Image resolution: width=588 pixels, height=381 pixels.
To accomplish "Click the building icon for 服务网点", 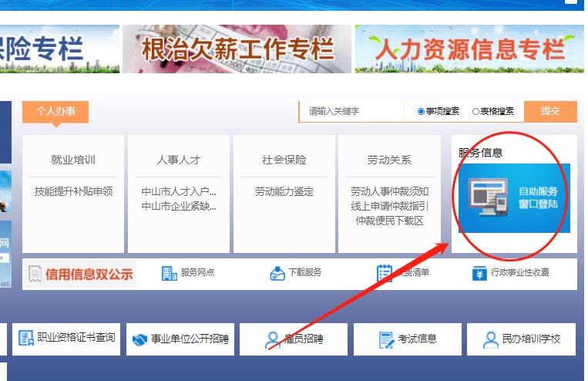I will [169, 273].
